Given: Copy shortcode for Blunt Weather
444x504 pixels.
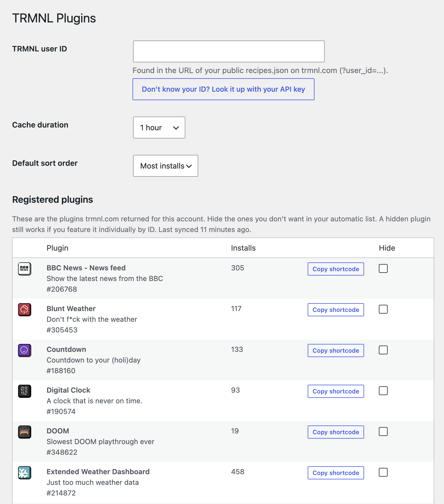Looking at the screenshot, I should [336, 310].
